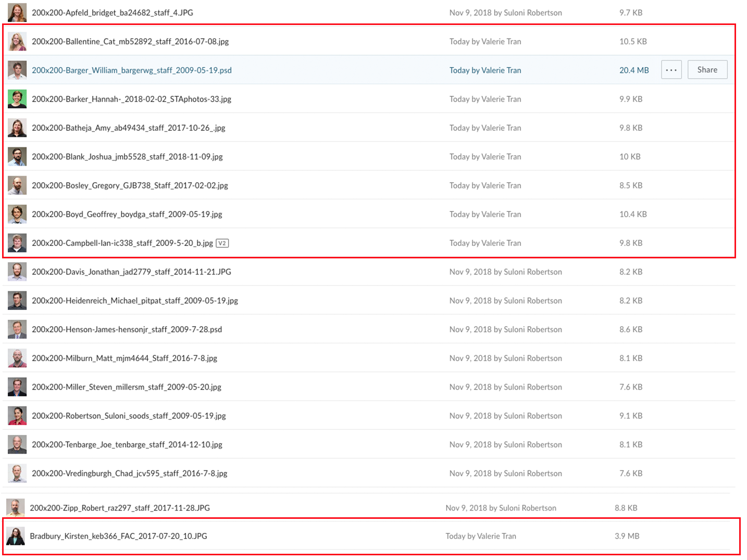This screenshot has height=560, width=747.
Task: Open thumbnail of Boyd_Geoffrey photo
Action: point(17,214)
